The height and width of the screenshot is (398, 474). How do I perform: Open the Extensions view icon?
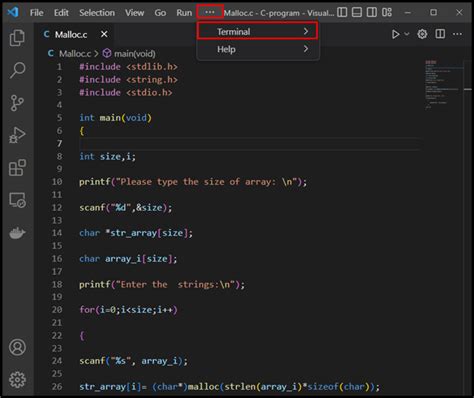pos(17,167)
